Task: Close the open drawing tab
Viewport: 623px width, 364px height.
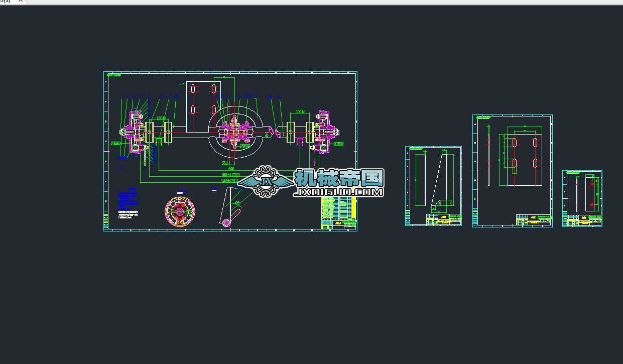Action: tap(21, 2)
